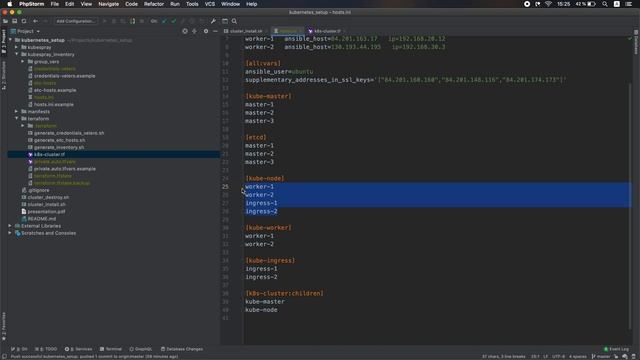Open the Git tool window button
Viewport: 640px width, 360px height.
tap(19, 349)
